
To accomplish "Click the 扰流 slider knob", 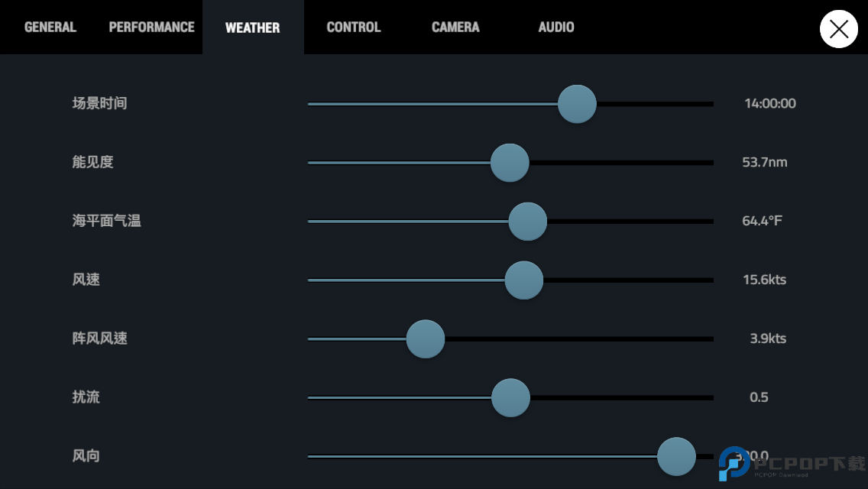I will point(510,398).
